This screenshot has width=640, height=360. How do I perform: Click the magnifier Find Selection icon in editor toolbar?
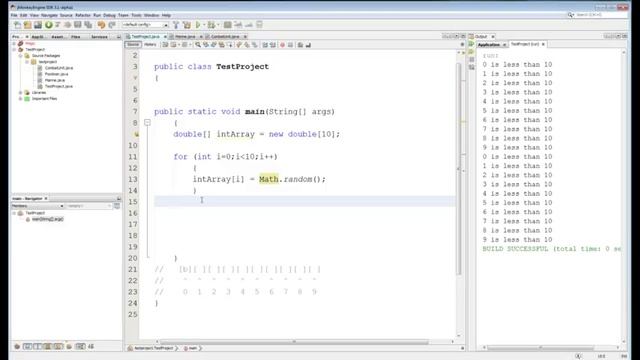click(198, 44)
